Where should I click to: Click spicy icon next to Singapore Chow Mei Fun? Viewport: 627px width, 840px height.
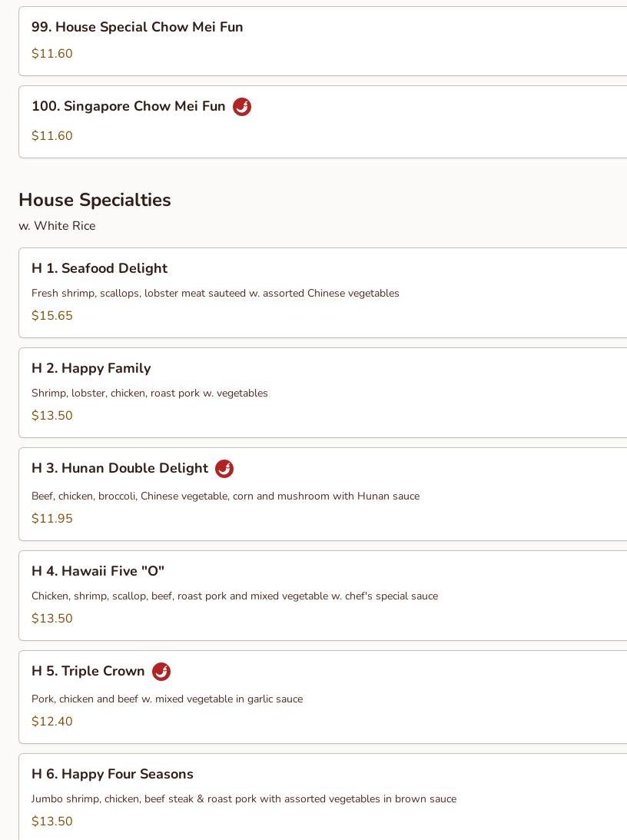pyautogui.click(x=242, y=107)
